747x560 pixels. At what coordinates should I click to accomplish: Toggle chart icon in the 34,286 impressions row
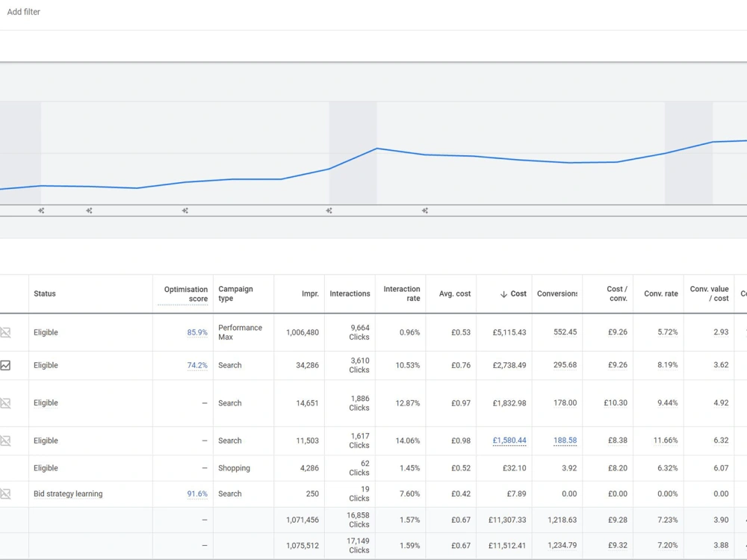[5, 365]
